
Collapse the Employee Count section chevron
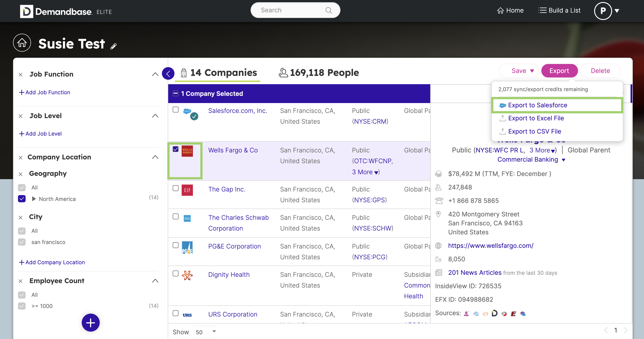click(155, 281)
